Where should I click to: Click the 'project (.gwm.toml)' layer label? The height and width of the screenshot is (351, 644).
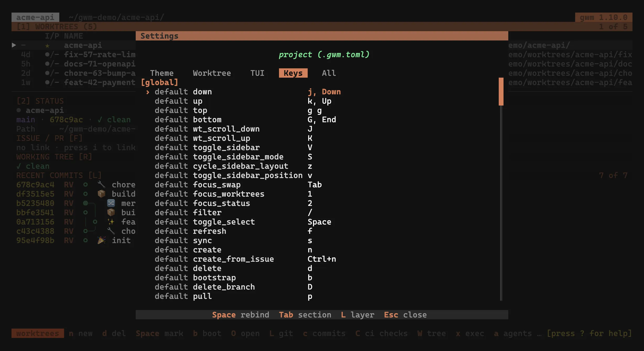pos(324,54)
